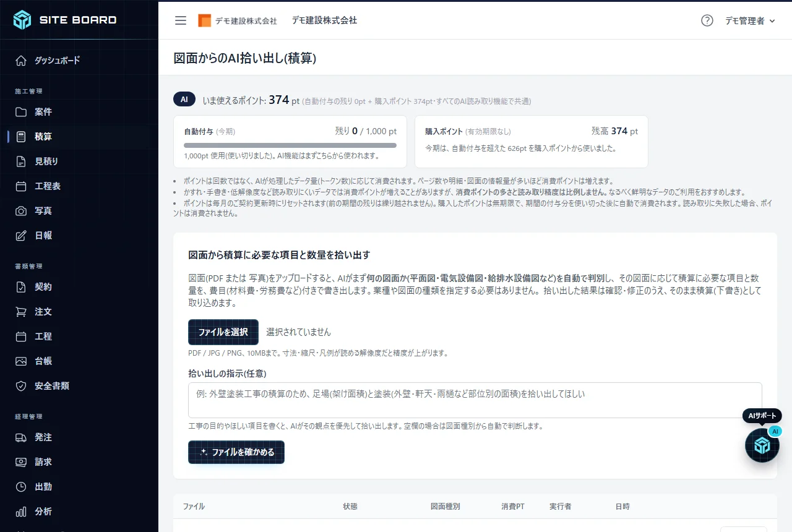Click the 図面種別 column header

[445, 507]
